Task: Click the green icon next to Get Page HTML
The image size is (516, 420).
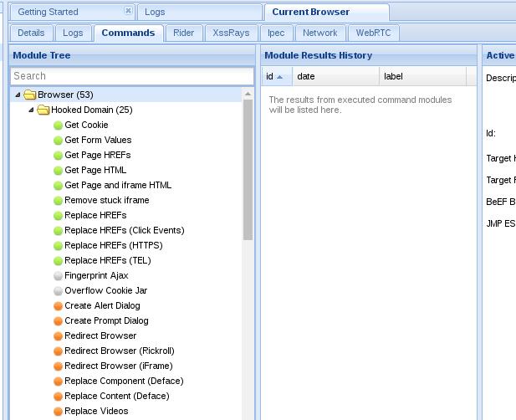Action: pyautogui.click(x=58, y=171)
